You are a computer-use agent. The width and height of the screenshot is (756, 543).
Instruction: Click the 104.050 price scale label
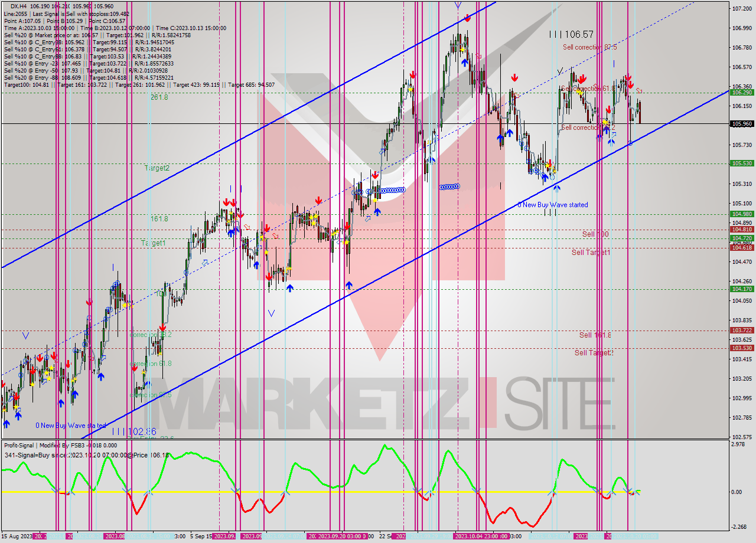[x=742, y=301]
